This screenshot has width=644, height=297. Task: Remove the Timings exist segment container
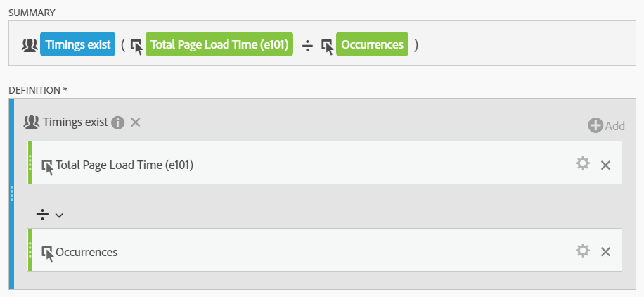point(136,122)
